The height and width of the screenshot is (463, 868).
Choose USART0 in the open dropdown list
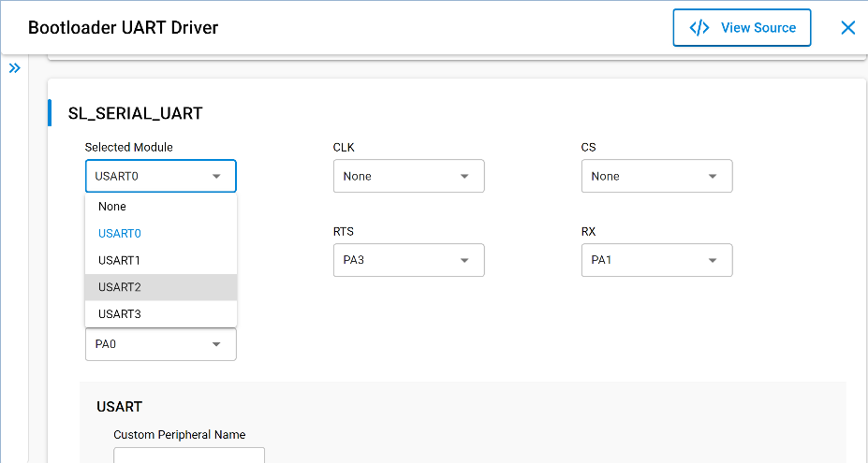click(119, 234)
